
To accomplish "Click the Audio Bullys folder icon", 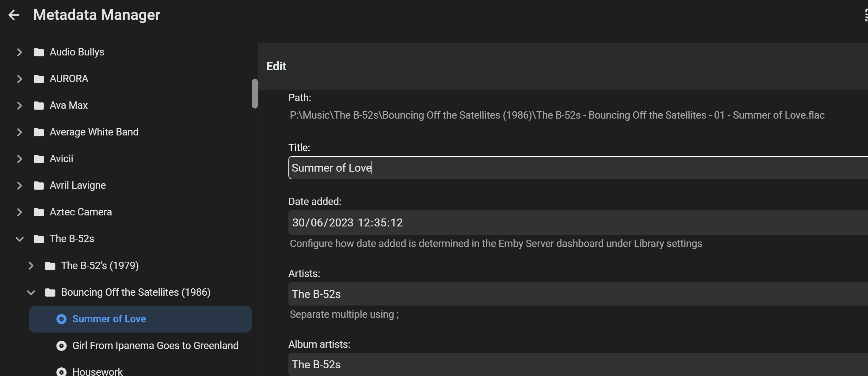I will (39, 52).
